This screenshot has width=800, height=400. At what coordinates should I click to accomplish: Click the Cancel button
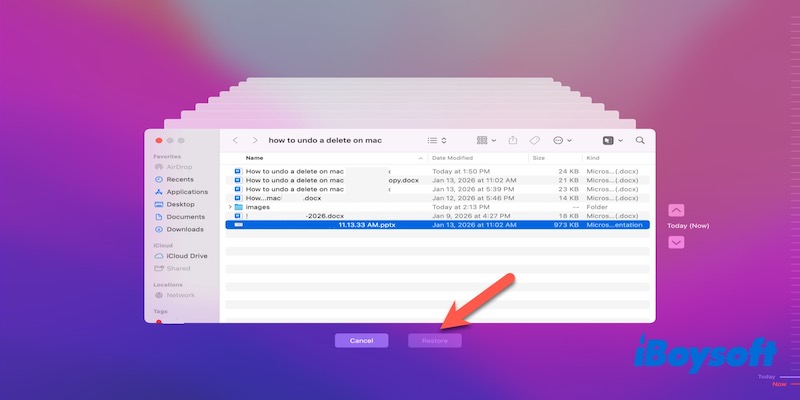coord(361,341)
